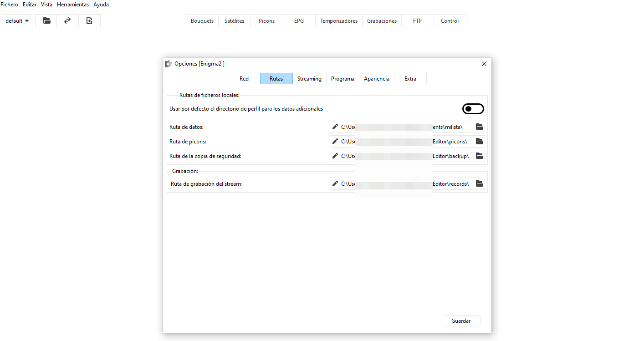Click the open folder icon in the toolbar
This screenshot has width=644, height=341.
46,20
